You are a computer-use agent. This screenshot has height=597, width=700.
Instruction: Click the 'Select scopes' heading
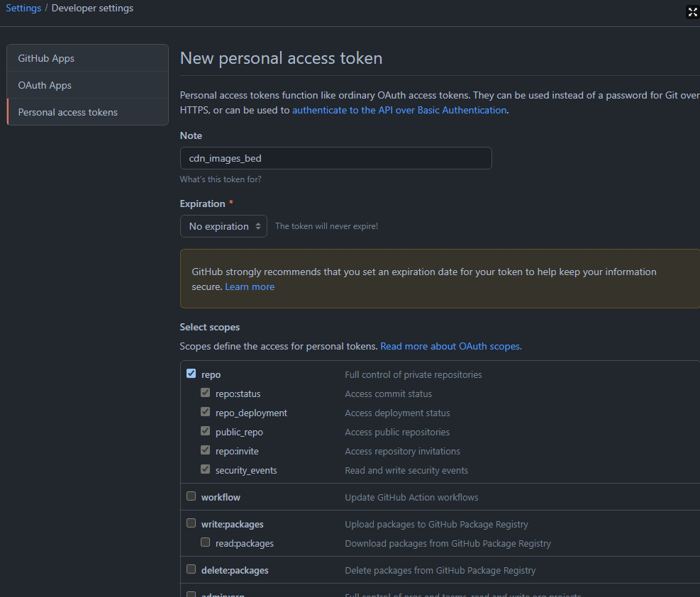[x=210, y=327]
